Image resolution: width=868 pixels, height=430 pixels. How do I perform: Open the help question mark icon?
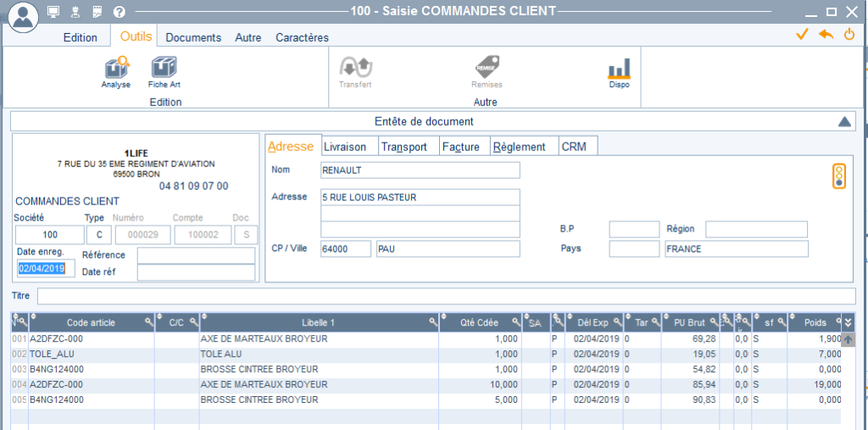click(119, 12)
